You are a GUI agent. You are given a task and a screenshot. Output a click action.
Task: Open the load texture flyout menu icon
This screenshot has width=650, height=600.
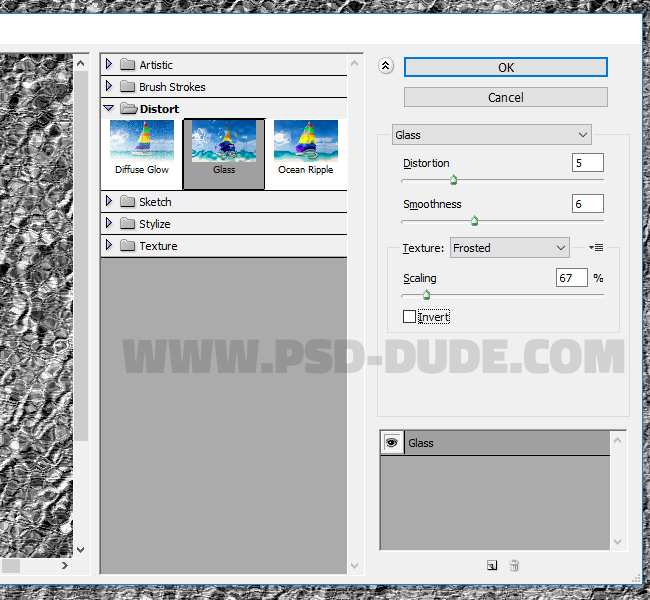(596, 248)
